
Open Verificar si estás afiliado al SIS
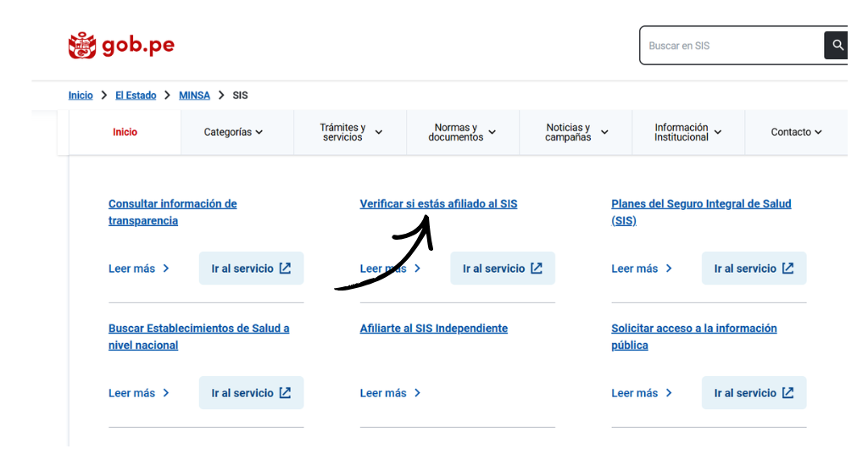pyautogui.click(x=438, y=204)
